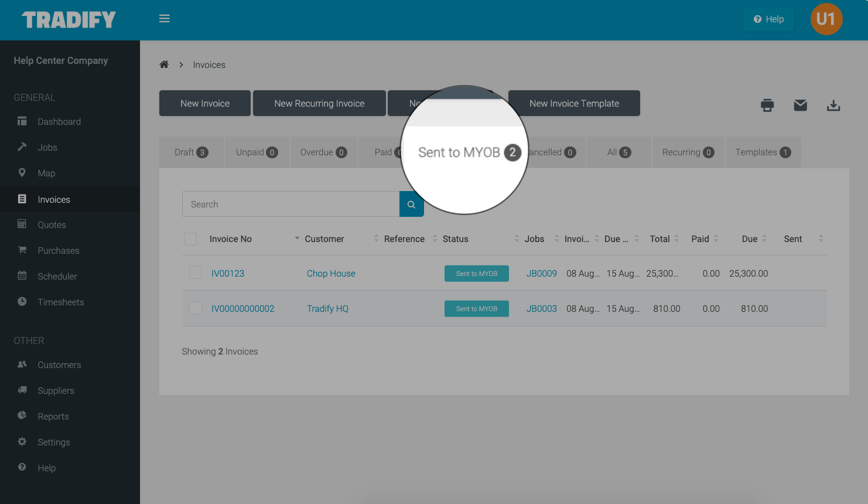Image resolution: width=868 pixels, height=504 pixels.
Task: Go to Customers in the sidebar
Action: pos(59,365)
